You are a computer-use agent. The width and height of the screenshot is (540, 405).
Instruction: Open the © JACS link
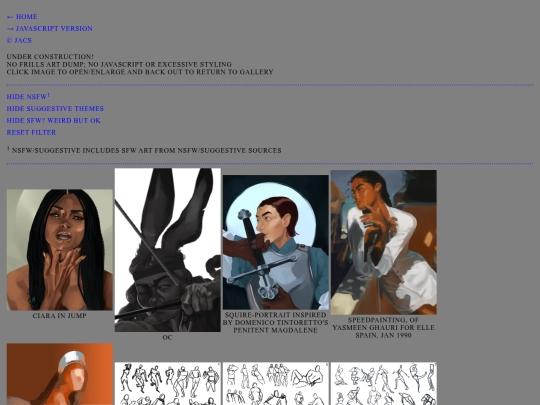pos(19,40)
